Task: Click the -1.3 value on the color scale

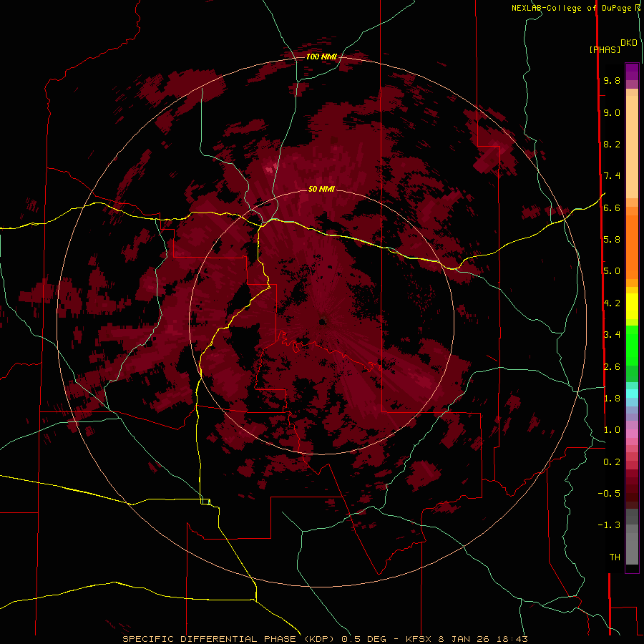Action: pos(609,525)
